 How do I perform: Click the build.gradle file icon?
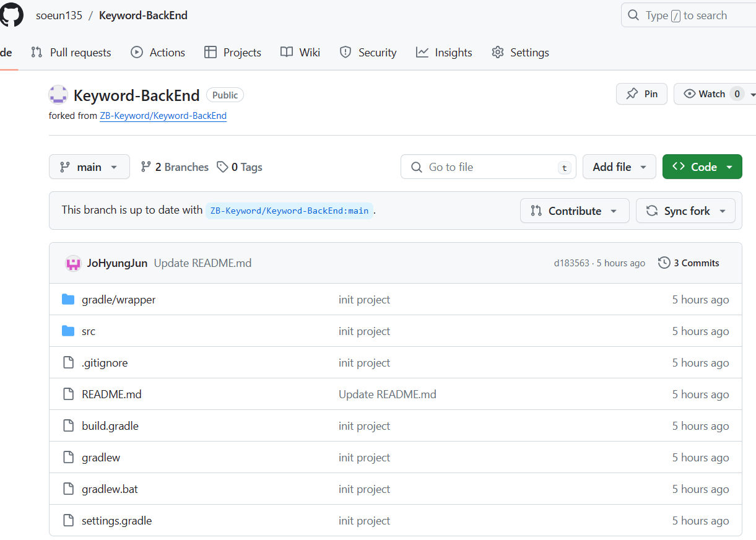click(x=69, y=426)
